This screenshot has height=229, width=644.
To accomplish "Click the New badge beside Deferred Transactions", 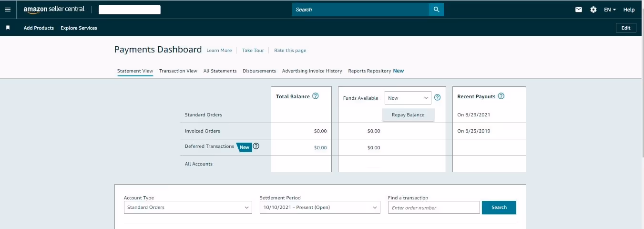I will (x=244, y=147).
